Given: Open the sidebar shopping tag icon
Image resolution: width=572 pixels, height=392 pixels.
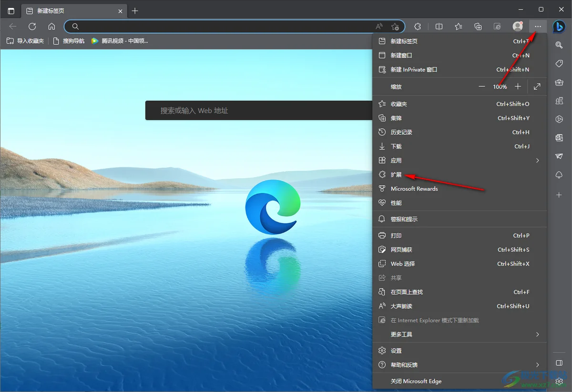Looking at the screenshot, I should coord(559,64).
